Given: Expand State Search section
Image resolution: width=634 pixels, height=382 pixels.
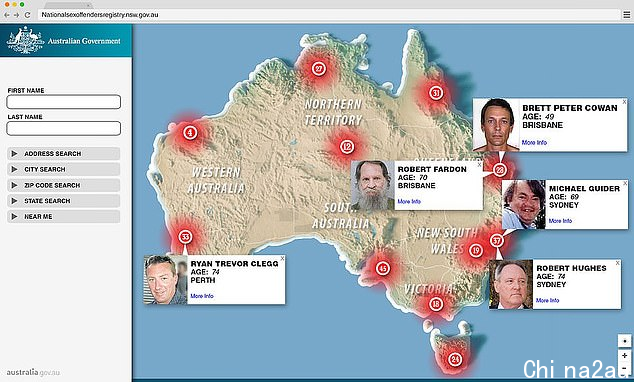Looking at the screenshot, I should pyautogui.click(x=63, y=201).
